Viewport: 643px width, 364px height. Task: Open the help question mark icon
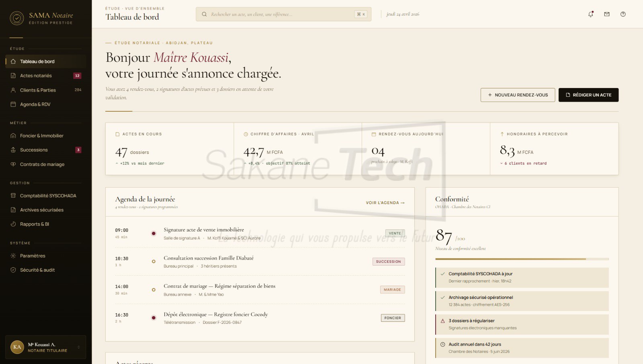(x=623, y=14)
